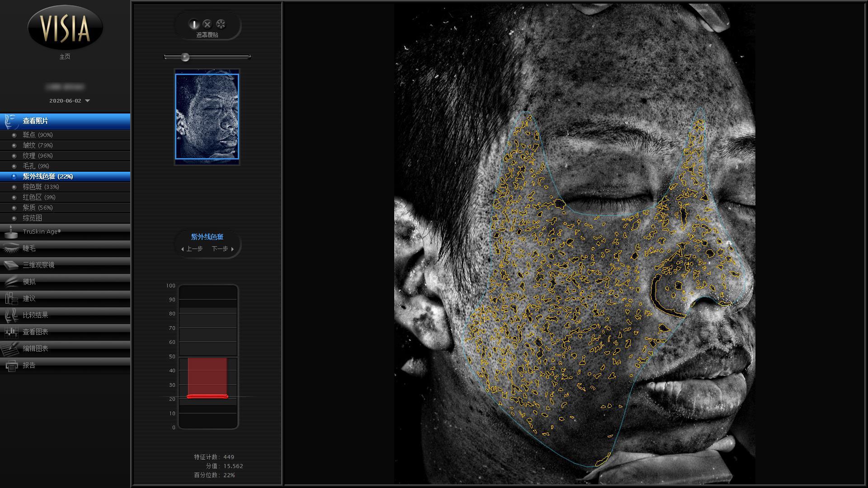The image size is (868, 488).
Task: Open TruSkin Age candle icon section
Action: pyautogui.click(x=11, y=232)
